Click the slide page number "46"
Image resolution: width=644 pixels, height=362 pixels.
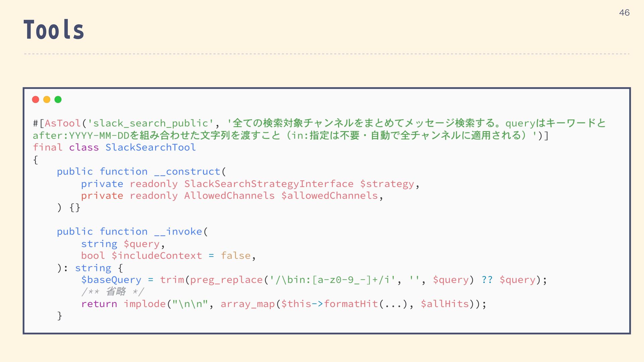624,13
